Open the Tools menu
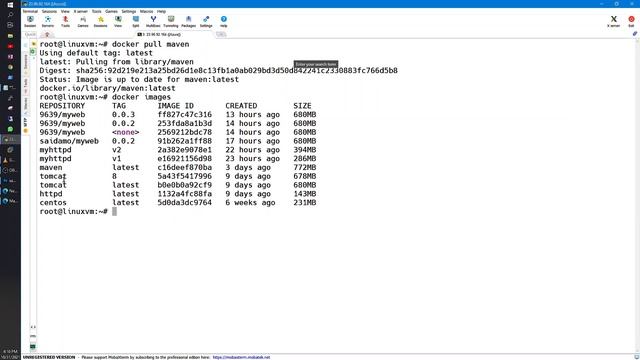Viewport: 640px width, 360px height. [96, 11]
